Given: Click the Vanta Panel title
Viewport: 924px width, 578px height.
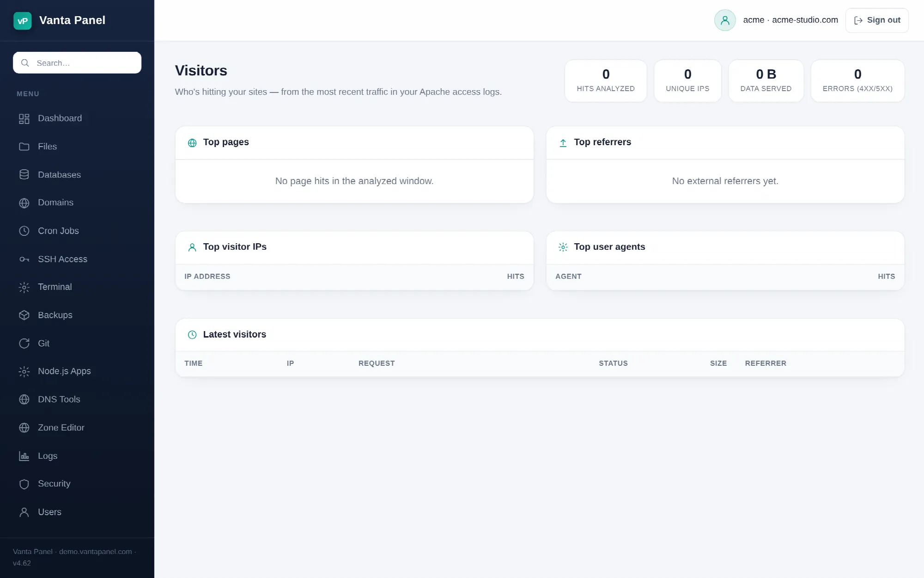Looking at the screenshot, I should pyautogui.click(x=72, y=20).
